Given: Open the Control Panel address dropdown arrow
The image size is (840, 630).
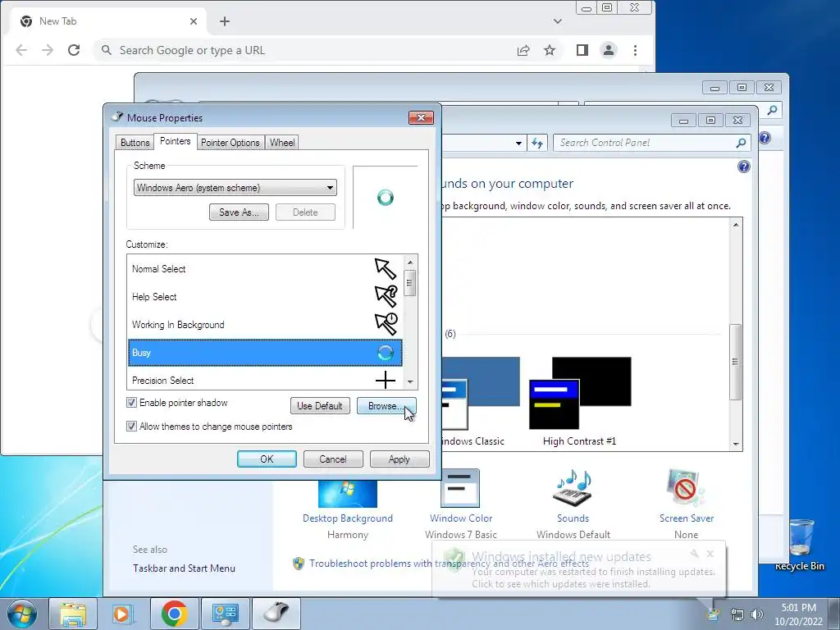Looking at the screenshot, I should coord(518,143).
